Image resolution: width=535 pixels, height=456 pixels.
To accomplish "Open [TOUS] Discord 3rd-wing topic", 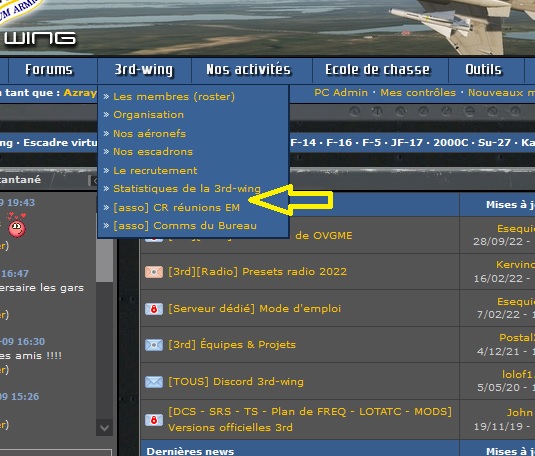I will tap(236, 382).
